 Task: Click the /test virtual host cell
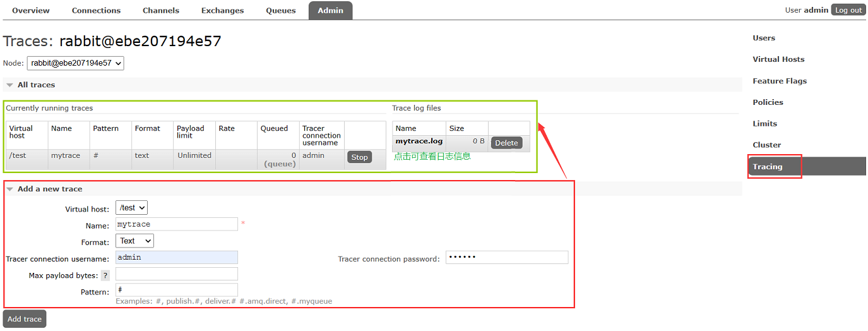[27, 159]
